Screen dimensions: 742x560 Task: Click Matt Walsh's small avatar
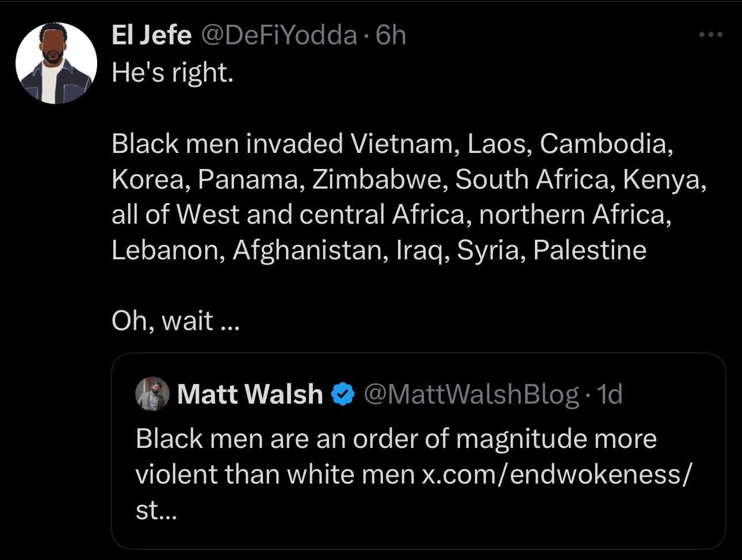click(152, 394)
